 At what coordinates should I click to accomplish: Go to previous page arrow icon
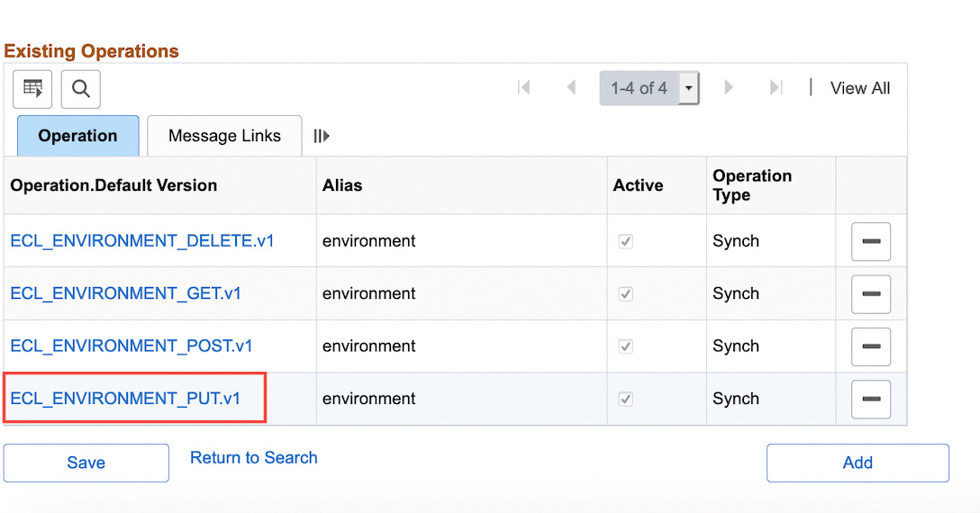(571, 87)
